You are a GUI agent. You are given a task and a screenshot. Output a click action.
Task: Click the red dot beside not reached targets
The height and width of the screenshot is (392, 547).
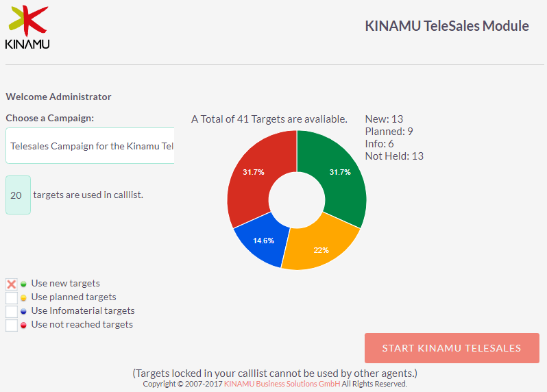(23, 326)
